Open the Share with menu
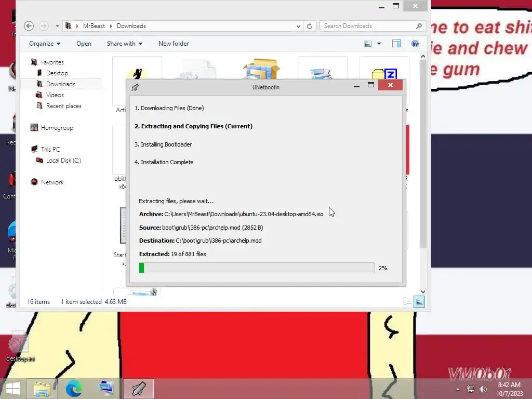This screenshot has width=532, height=399. click(x=125, y=44)
